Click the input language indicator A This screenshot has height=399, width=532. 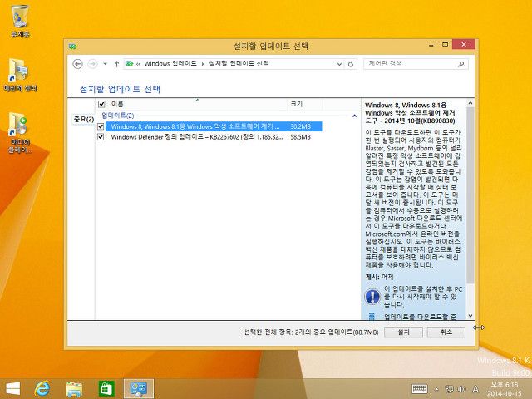(475, 389)
